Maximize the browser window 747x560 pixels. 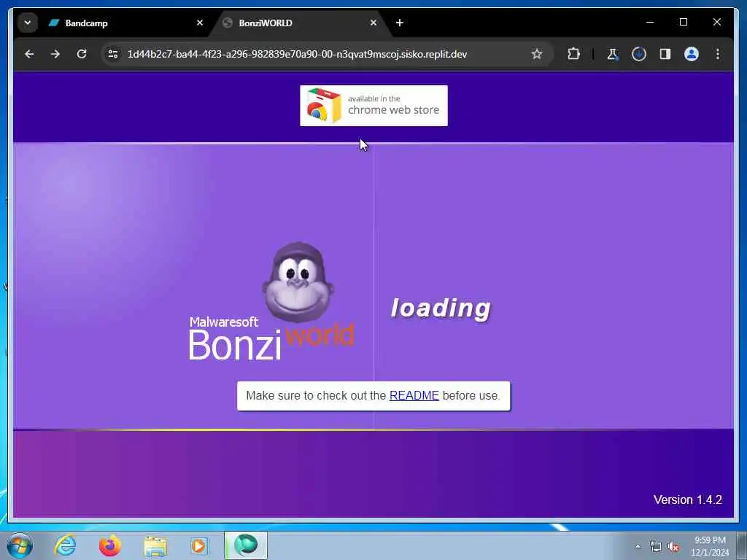[683, 22]
